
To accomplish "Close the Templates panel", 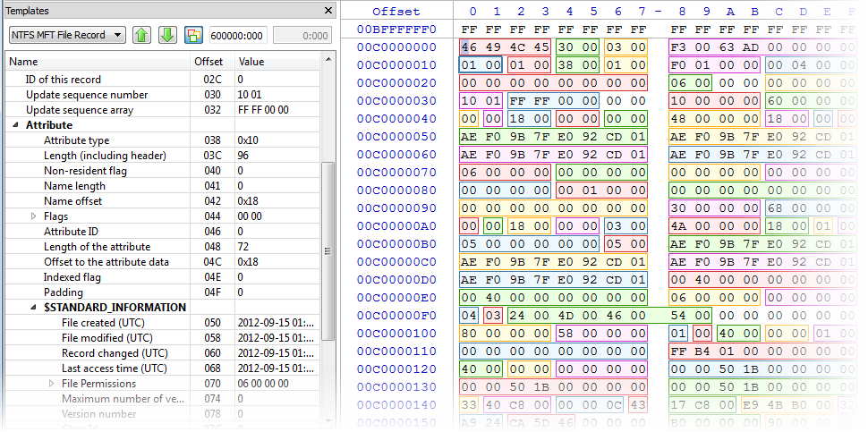I will 327,11.
